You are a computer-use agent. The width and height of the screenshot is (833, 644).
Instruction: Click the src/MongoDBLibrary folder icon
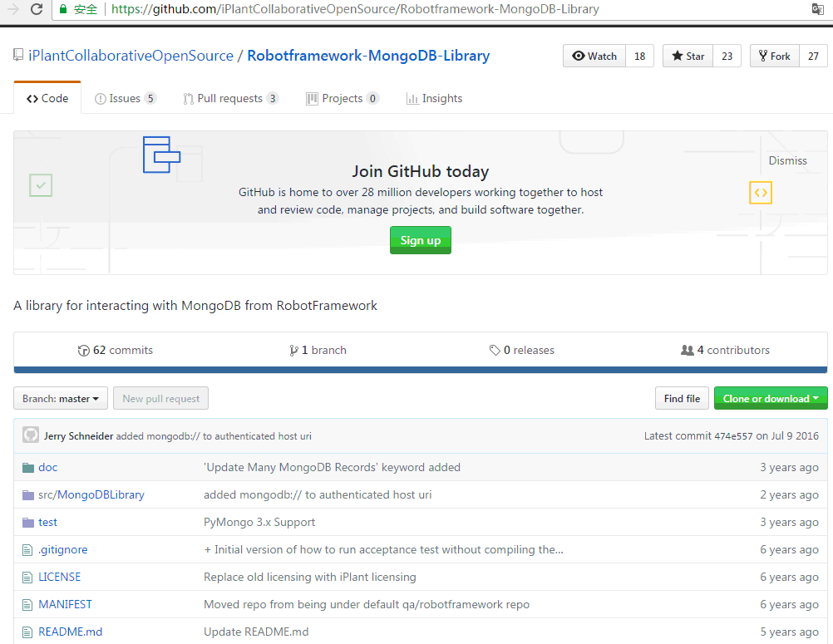click(28, 495)
